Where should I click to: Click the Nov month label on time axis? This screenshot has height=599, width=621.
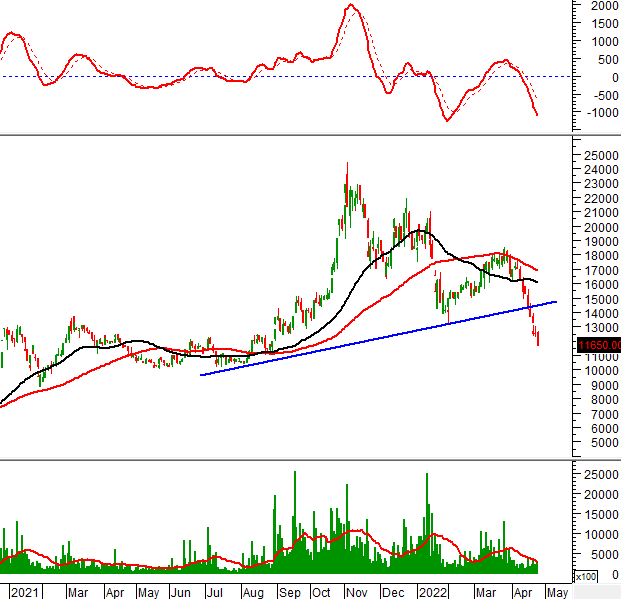[356, 591]
